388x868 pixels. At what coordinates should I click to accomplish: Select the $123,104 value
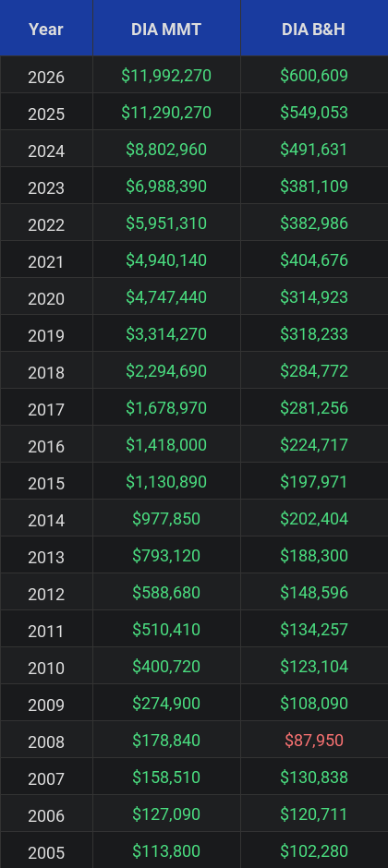tap(314, 667)
